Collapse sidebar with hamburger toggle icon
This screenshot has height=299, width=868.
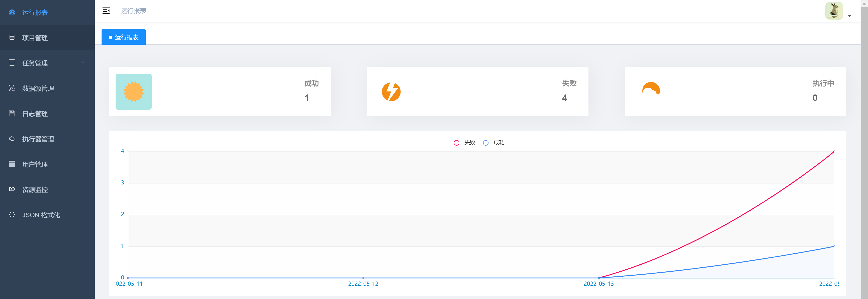pos(106,11)
